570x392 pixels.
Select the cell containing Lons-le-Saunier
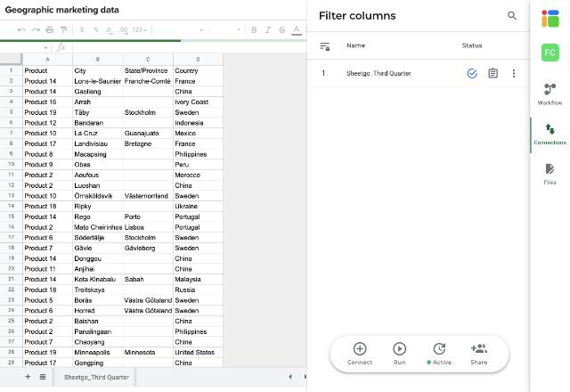tap(98, 81)
